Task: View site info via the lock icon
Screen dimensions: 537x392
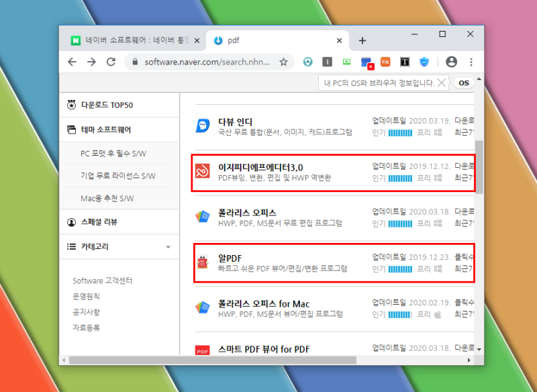Action: tap(136, 62)
